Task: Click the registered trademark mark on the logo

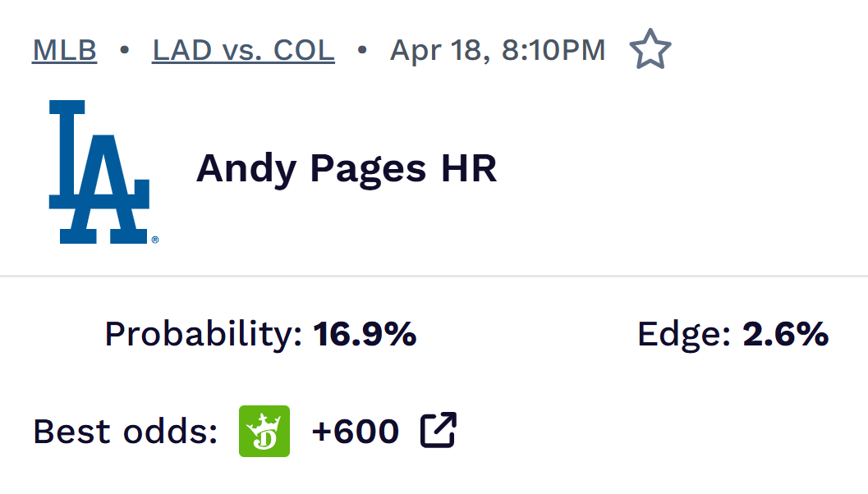Action: click(x=154, y=240)
